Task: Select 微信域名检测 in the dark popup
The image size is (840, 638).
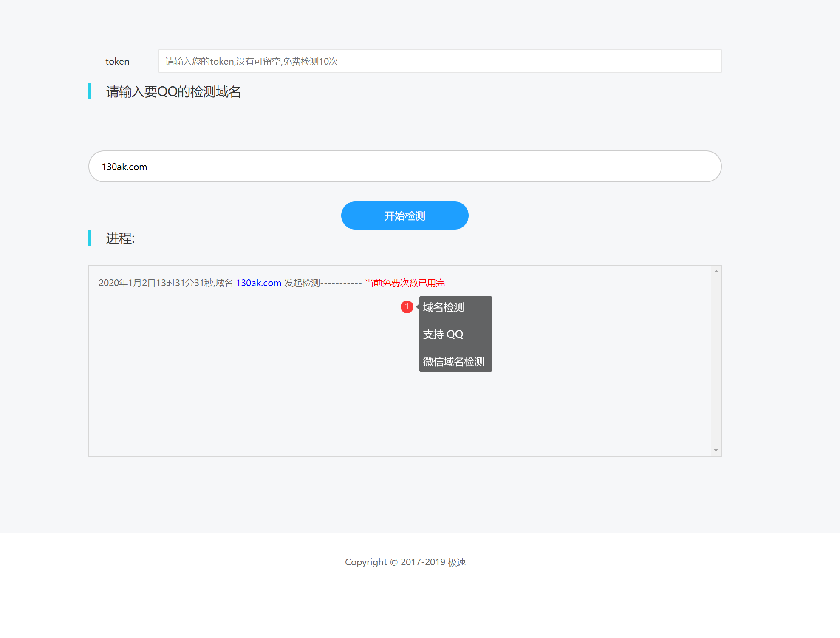Action: 453,362
